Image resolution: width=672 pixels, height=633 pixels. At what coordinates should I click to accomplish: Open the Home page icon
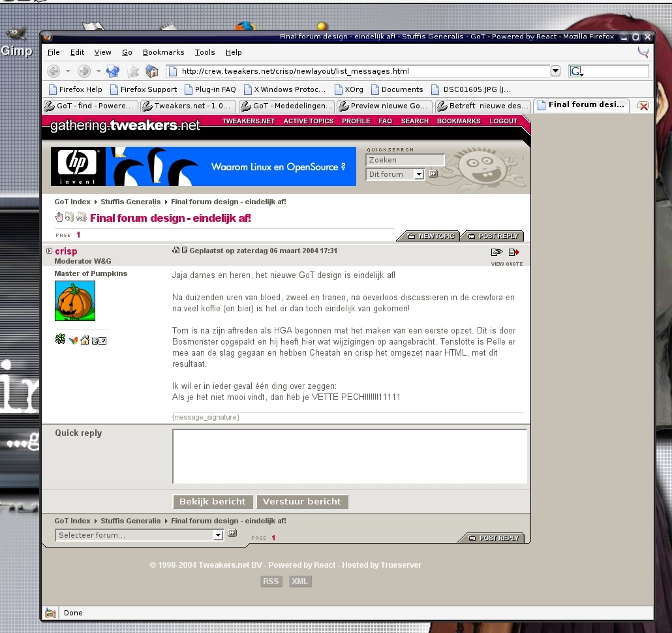point(152,71)
